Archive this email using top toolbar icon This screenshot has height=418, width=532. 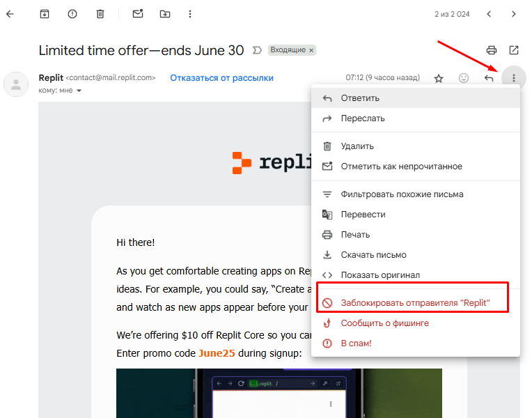click(x=45, y=14)
